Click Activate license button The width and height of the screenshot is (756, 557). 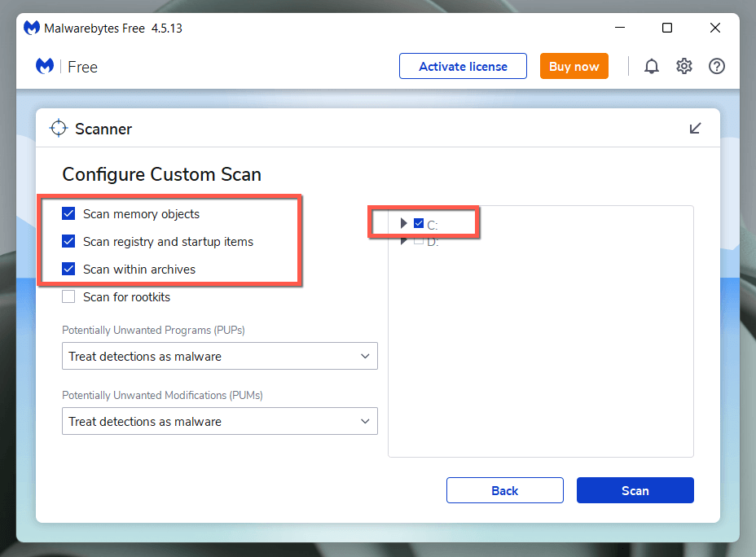463,66
